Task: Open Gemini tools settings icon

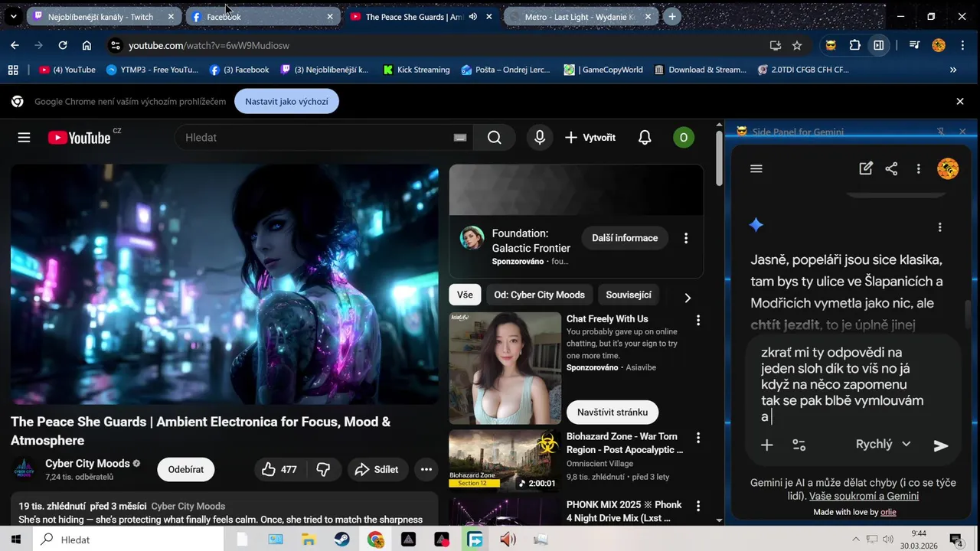Action: tap(799, 445)
